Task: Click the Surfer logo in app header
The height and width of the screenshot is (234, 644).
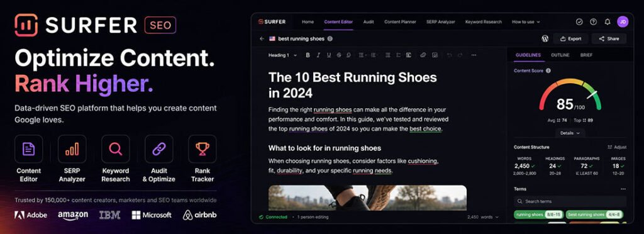Action: click(x=272, y=22)
